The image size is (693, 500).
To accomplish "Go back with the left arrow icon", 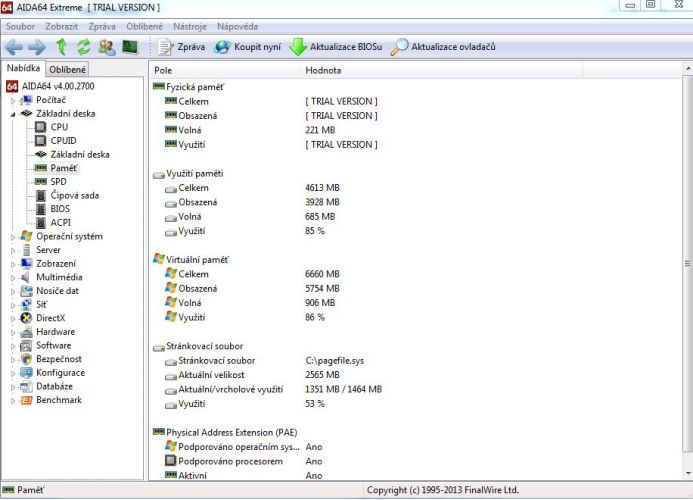I will (x=13, y=47).
